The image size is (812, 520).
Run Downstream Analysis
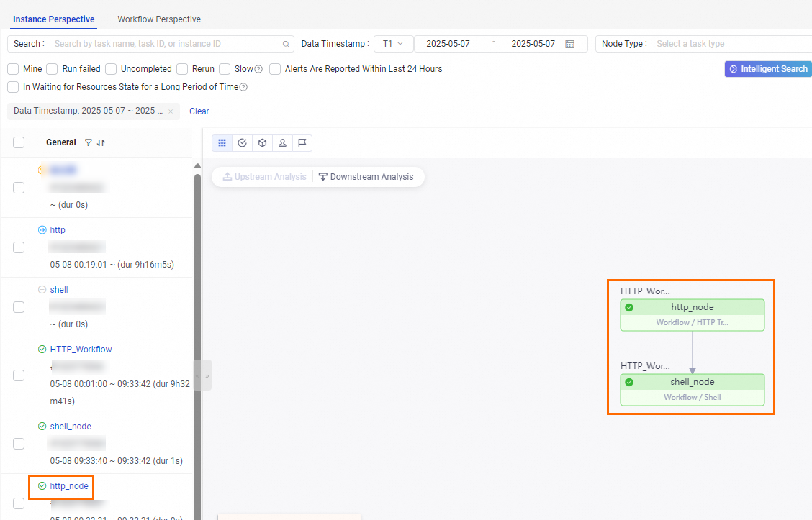[366, 177]
